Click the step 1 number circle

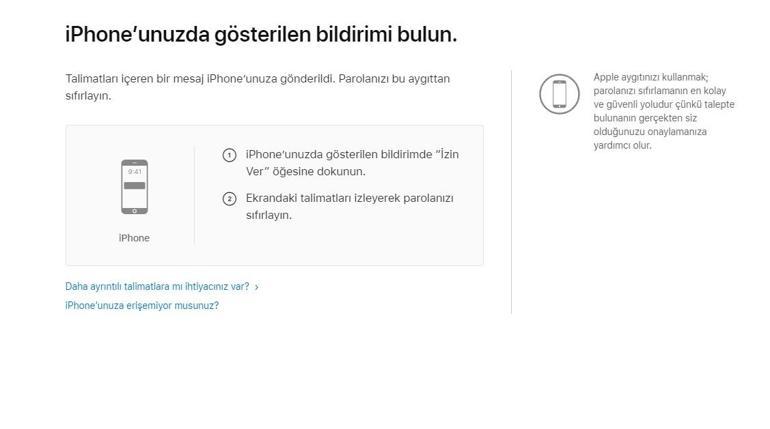click(x=229, y=155)
